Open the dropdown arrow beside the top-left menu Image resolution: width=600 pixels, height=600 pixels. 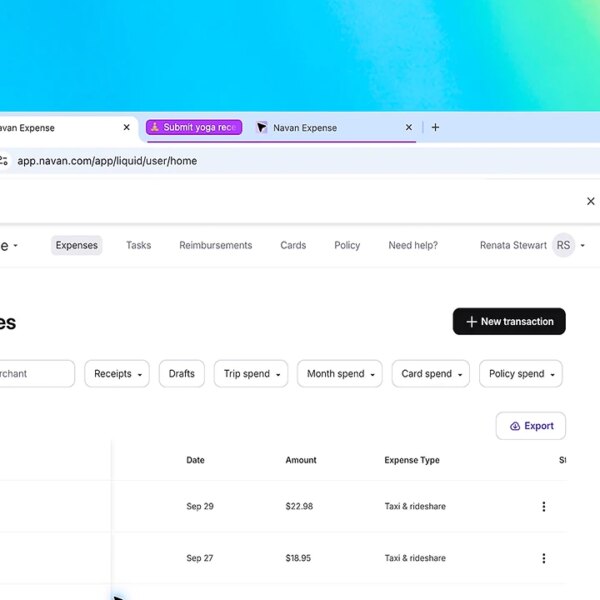[15, 246]
